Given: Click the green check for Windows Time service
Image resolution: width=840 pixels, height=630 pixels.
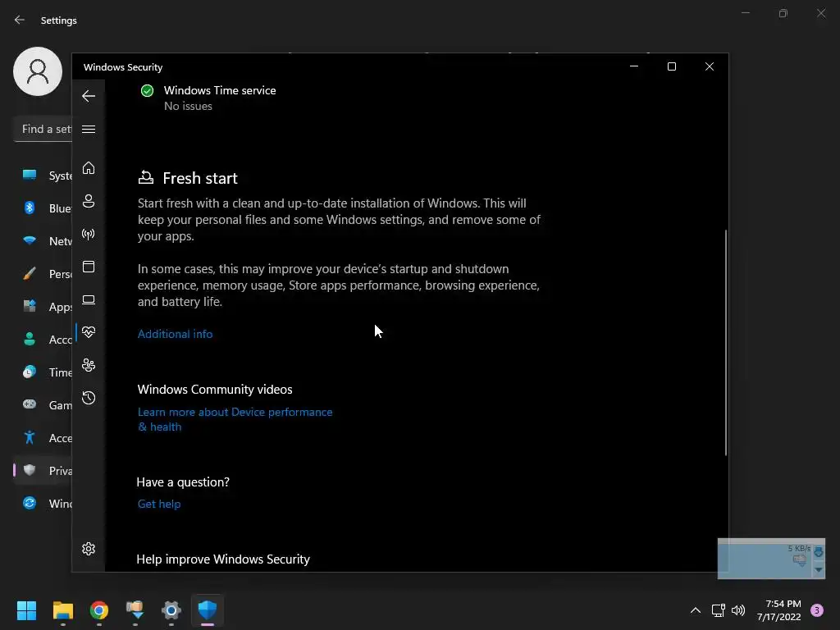Looking at the screenshot, I should coord(147,90).
